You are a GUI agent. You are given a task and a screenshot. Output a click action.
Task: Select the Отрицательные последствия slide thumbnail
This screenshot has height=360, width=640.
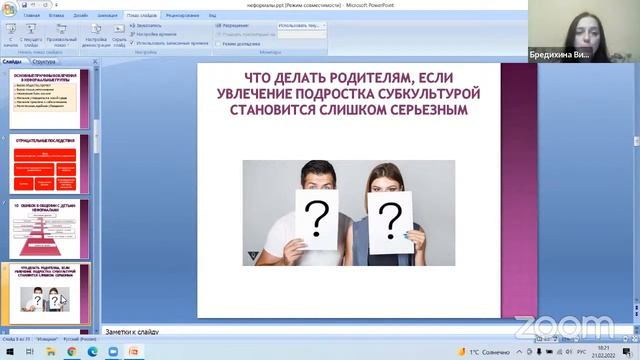tap(49, 164)
